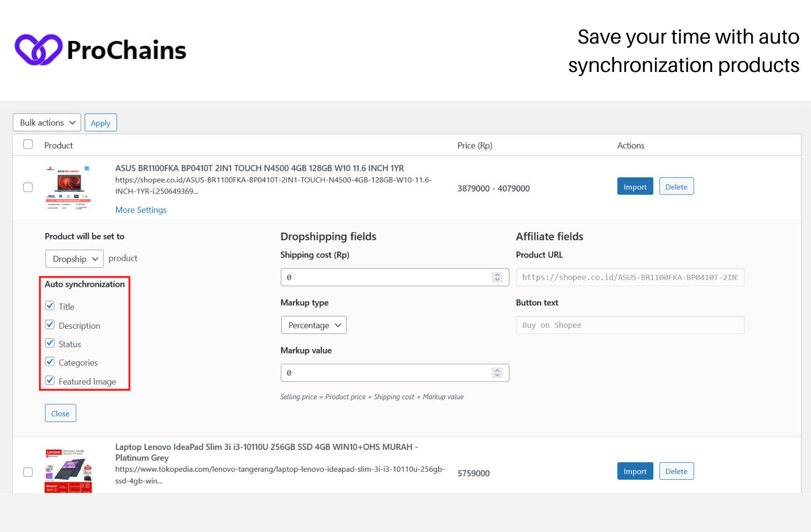Select the ASUS BR1100FKA product checkbox
Viewport: 811px width, 532px height.
28,187
